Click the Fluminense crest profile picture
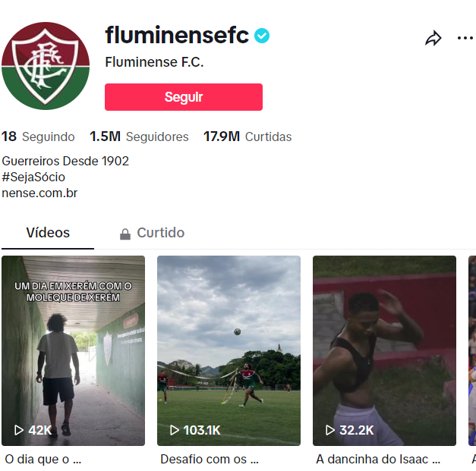The width and height of the screenshot is (476, 471). tap(46, 66)
